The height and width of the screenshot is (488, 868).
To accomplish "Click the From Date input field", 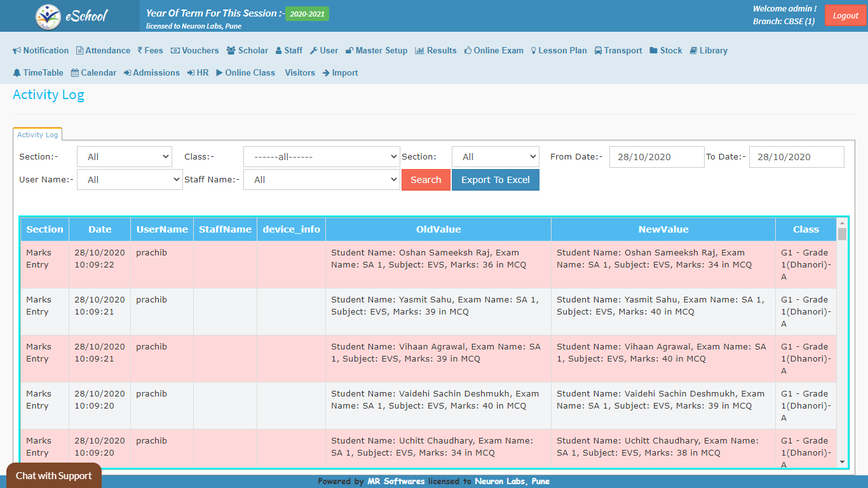I will [656, 157].
